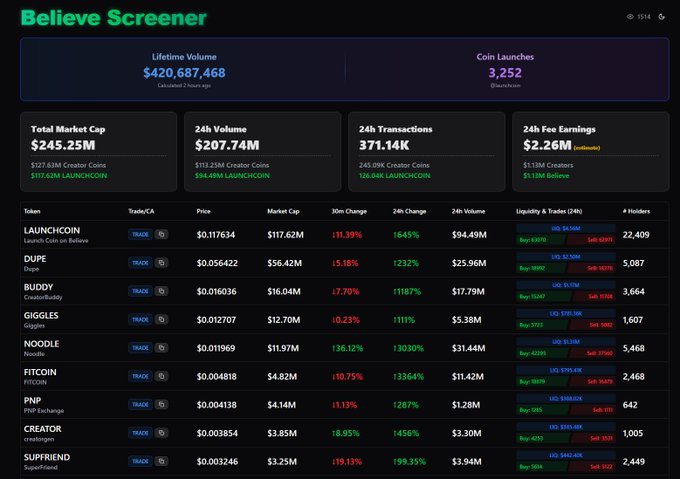Copy DUPE contract address icon
Screen dimensions: 680x479
coord(161,263)
